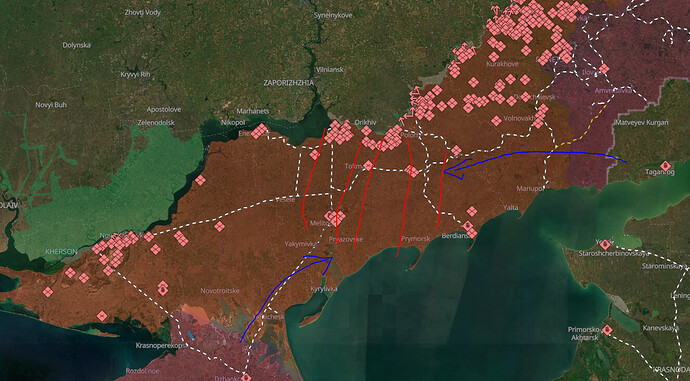The height and width of the screenshot is (381, 690).
Task: Select the 'Nikopol' label
Action: pyautogui.click(x=233, y=122)
